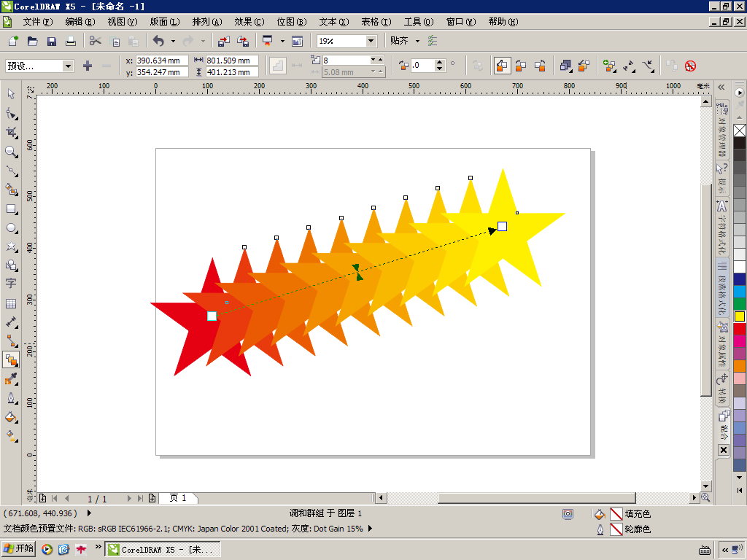Open the zoom level 19% dropdown

[x=371, y=41]
